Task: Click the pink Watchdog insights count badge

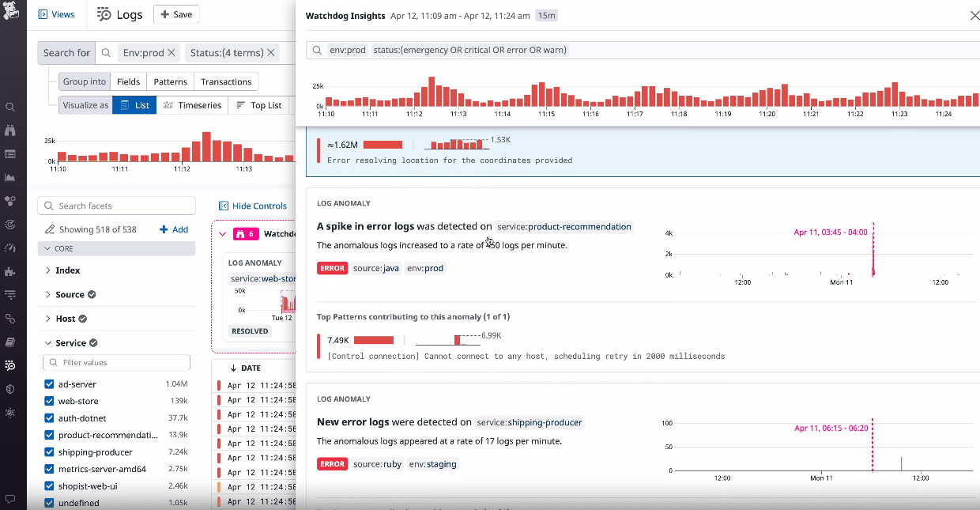Action: 246,234
